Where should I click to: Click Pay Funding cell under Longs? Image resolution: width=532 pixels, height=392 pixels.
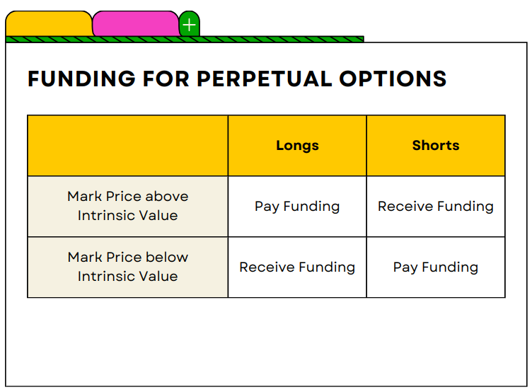coord(297,207)
